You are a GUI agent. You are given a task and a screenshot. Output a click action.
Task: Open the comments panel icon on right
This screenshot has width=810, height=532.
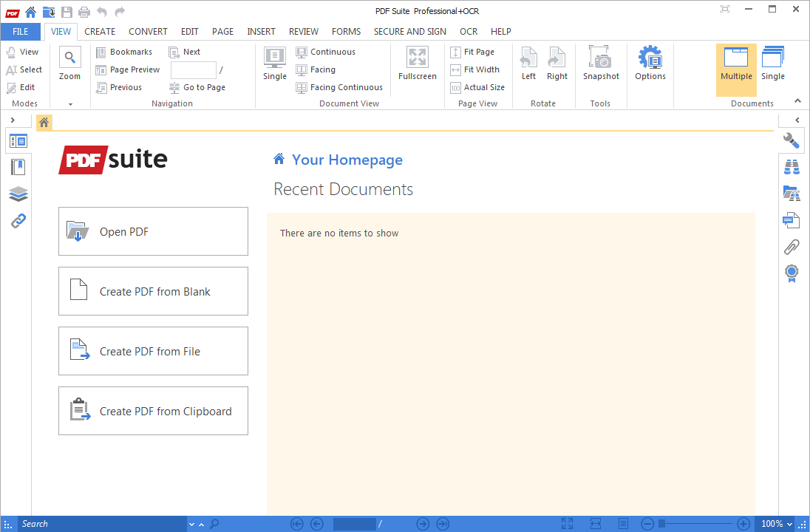coord(791,220)
